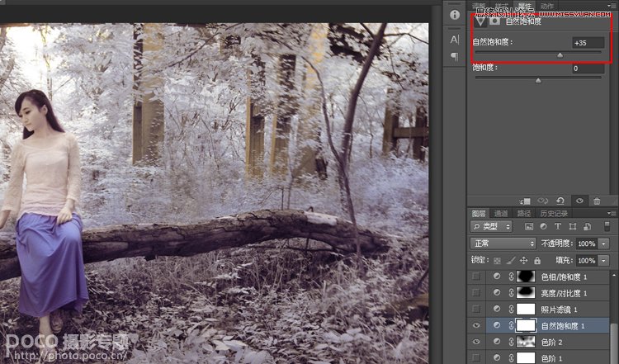Click the clip to layer icon
619x364 pixels.
pyautogui.click(x=526, y=201)
